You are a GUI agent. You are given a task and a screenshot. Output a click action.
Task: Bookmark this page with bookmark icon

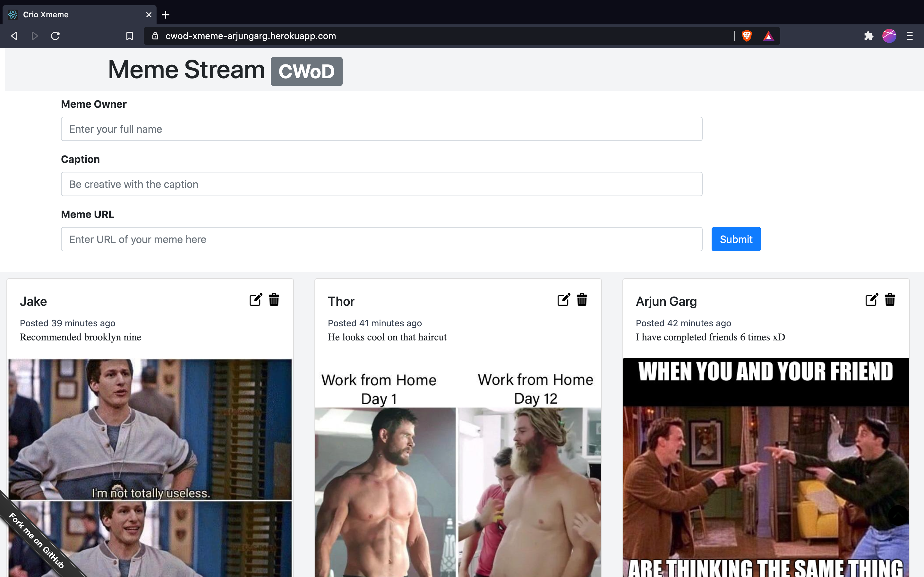129,36
